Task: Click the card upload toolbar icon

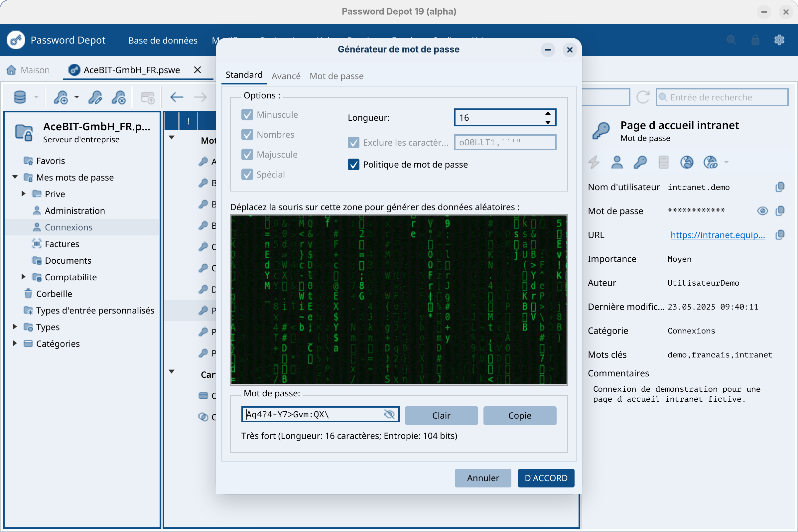Action: pyautogui.click(x=148, y=97)
